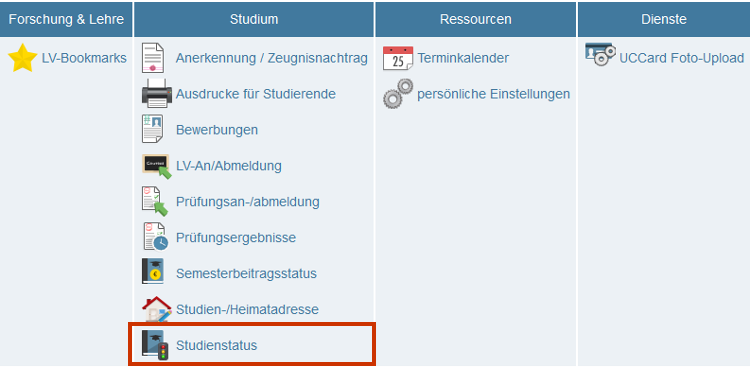The width and height of the screenshot is (750, 367).
Task: Open the certificate document icon for Anerkennung
Action: [x=153, y=58]
